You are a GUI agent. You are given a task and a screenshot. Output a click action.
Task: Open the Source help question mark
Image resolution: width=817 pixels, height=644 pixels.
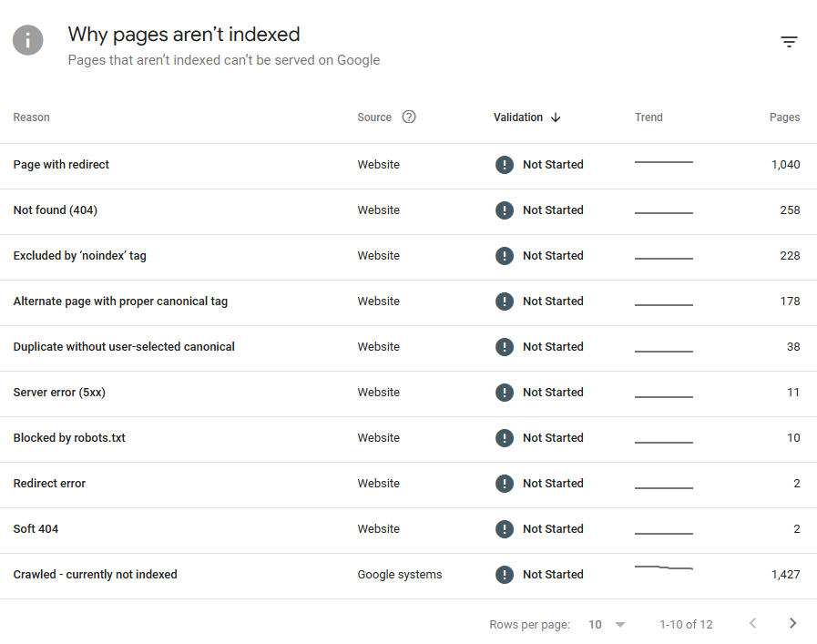click(409, 117)
